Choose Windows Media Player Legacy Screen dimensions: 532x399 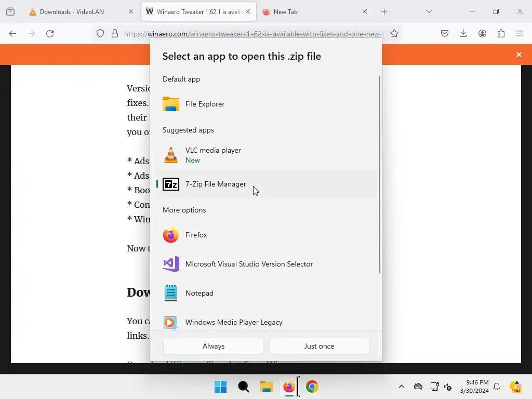(267, 322)
